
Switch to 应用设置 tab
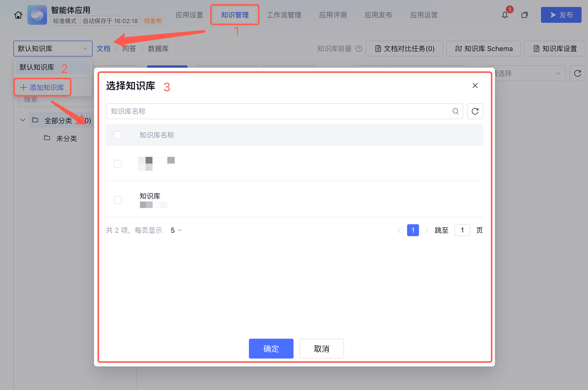[x=189, y=15]
